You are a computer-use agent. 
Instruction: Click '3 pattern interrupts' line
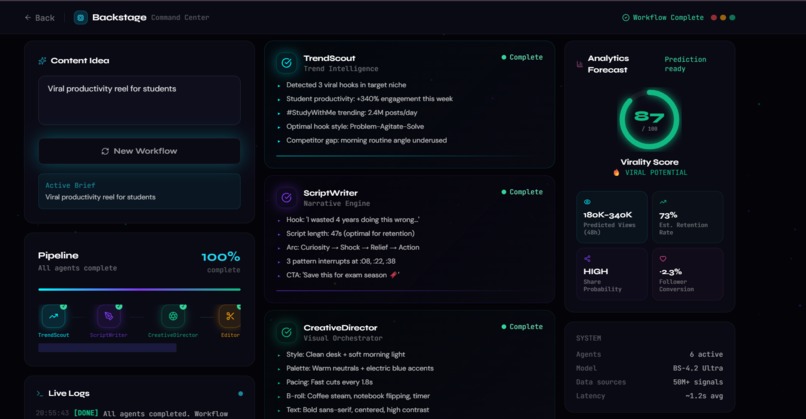click(x=341, y=261)
